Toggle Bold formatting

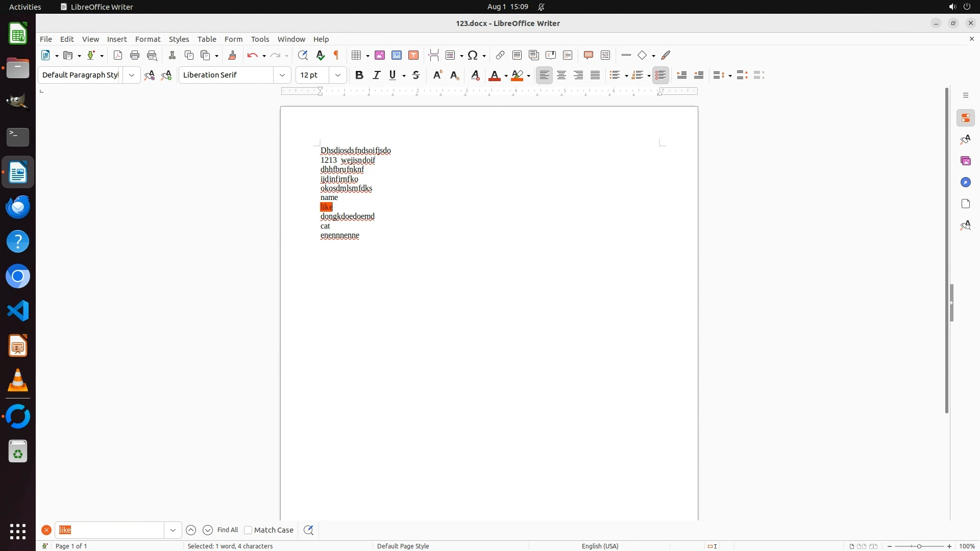pyautogui.click(x=359, y=75)
